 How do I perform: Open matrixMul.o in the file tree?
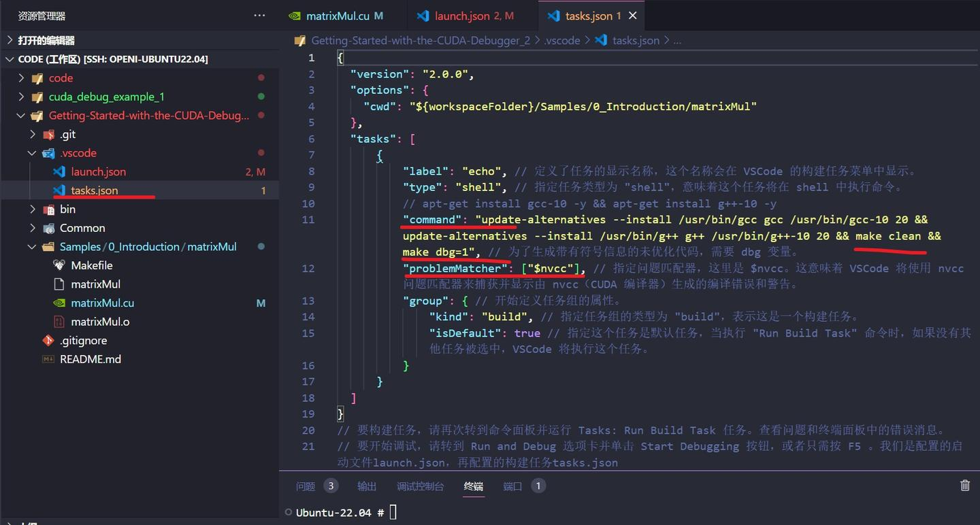pos(100,322)
